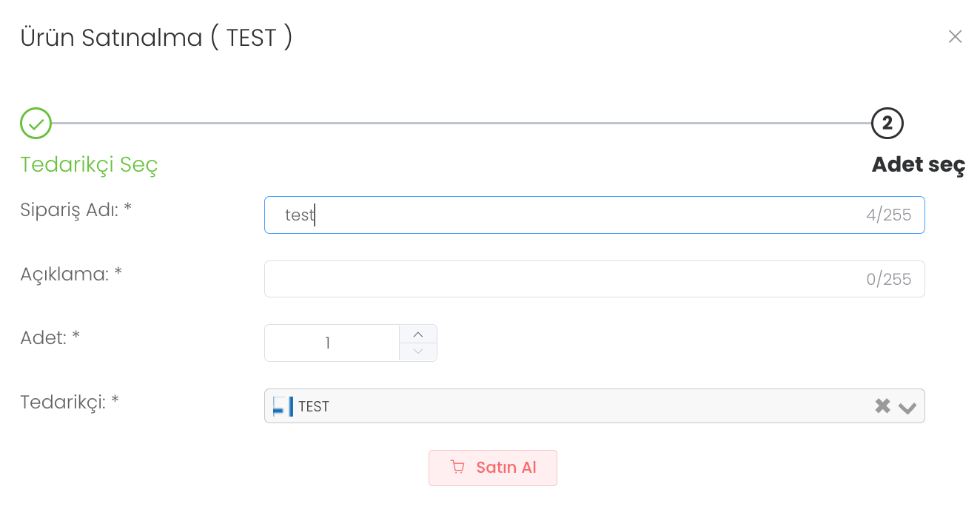Image resolution: width=980 pixels, height=515 pixels.
Task: Clear selected supplier with the X icon
Action: (882, 406)
